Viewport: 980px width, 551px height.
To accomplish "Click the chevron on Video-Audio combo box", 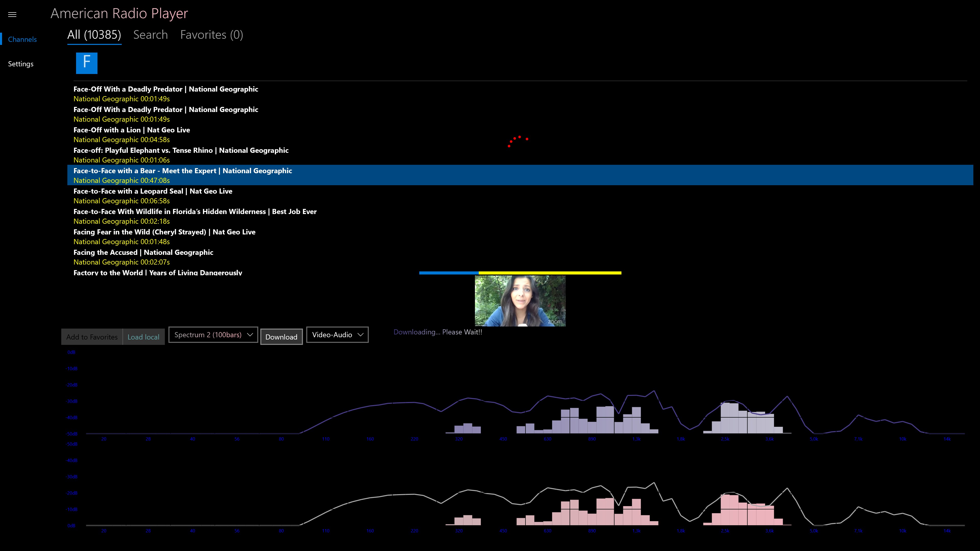I will coord(360,335).
